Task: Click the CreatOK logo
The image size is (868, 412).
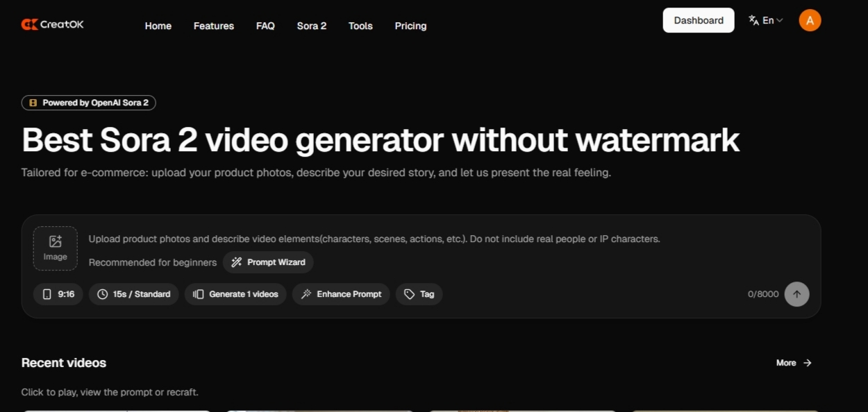Action: point(53,24)
